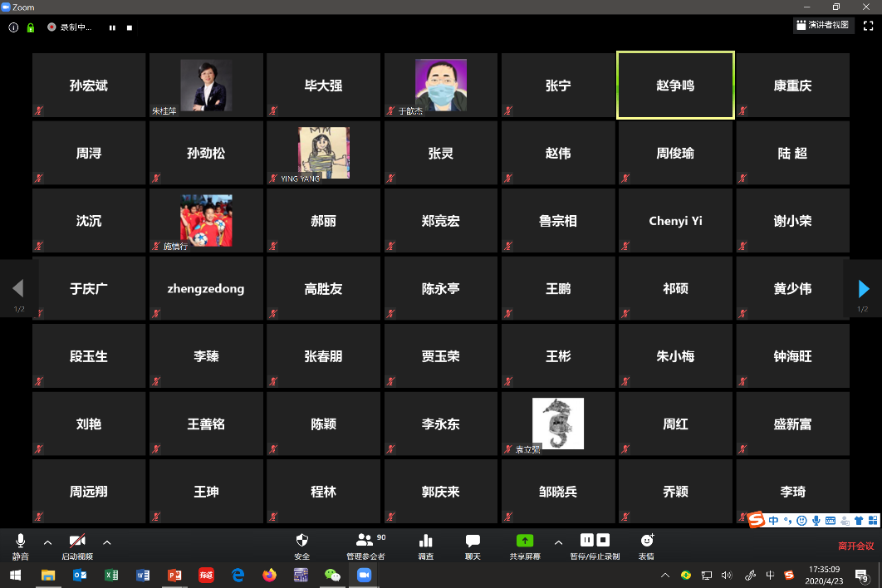882x588 pixels.
Task: Open the Polling (调查) chart icon
Action: click(426, 541)
